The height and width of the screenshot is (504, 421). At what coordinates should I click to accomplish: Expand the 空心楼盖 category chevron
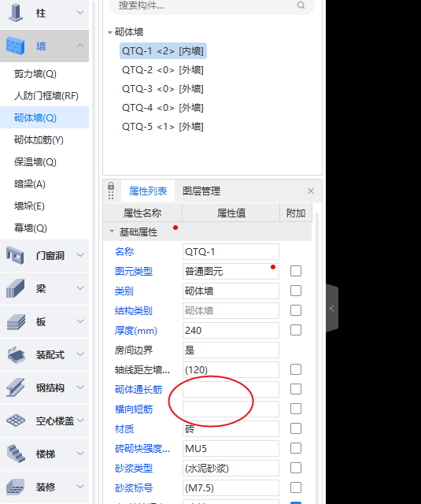[x=80, y=421]
